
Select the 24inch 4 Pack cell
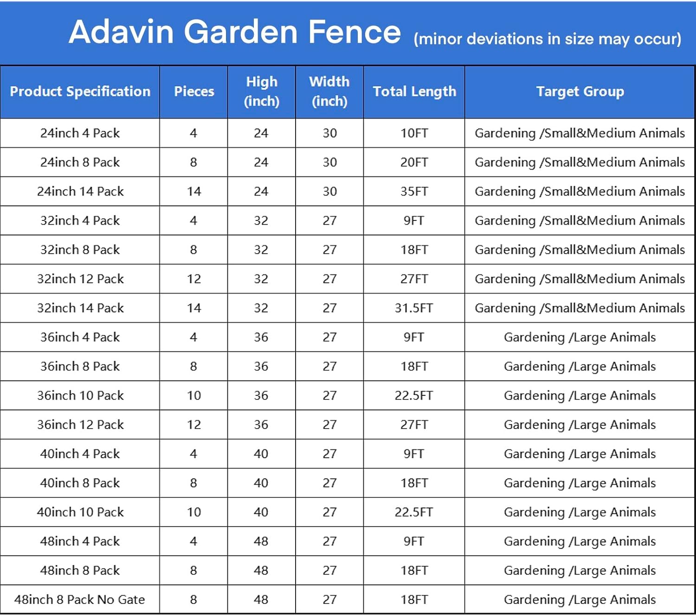[80, 133]
